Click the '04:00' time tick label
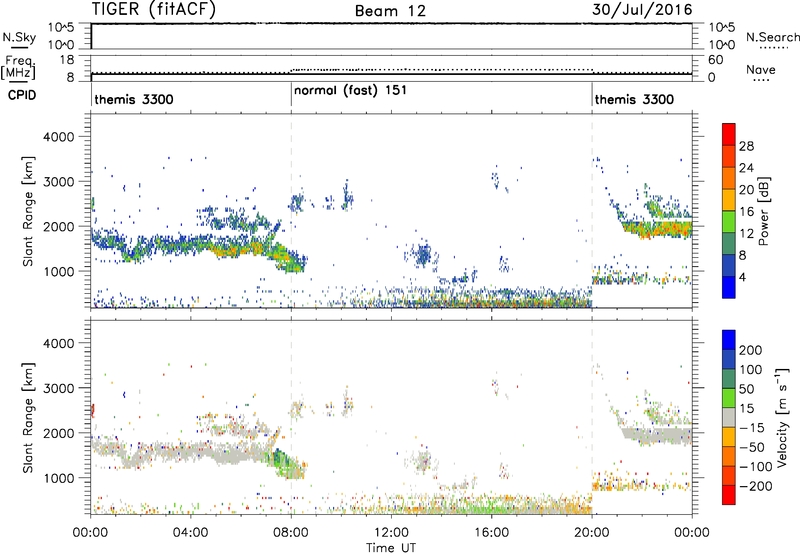The width and height of the screenshot is (800, 554). pos(191,533)
